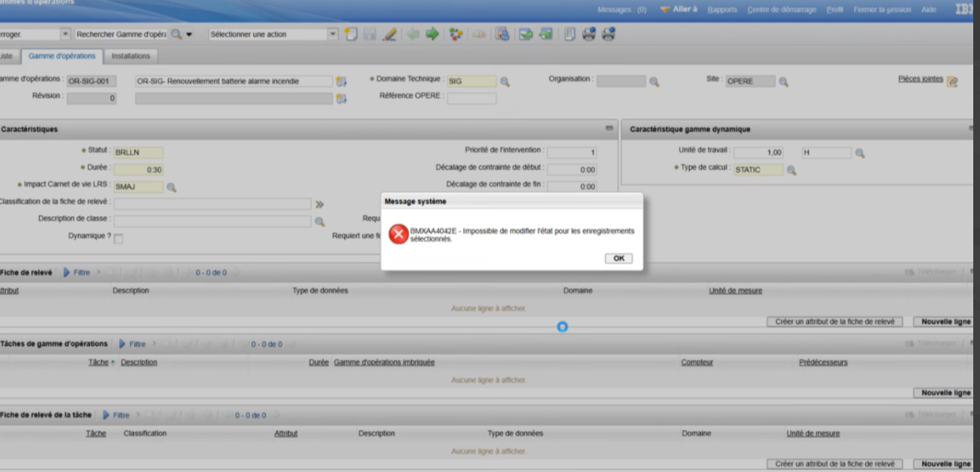Click the red error icon in the dialog
The width and height of the screenshot is (980, 472).
pos(398,235)
